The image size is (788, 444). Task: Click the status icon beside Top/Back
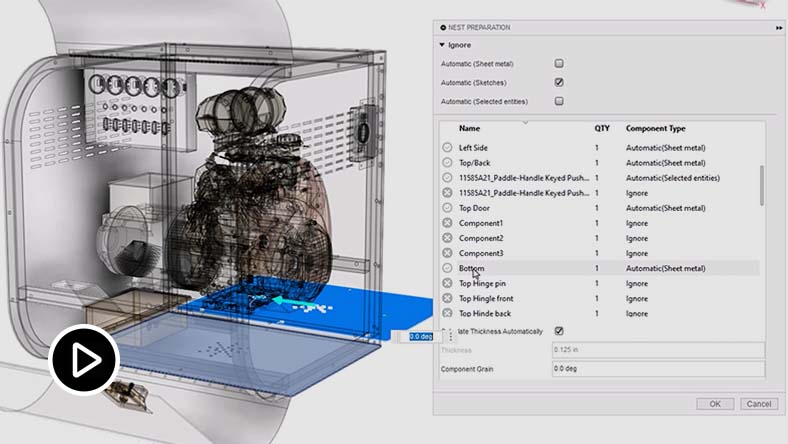447,162
